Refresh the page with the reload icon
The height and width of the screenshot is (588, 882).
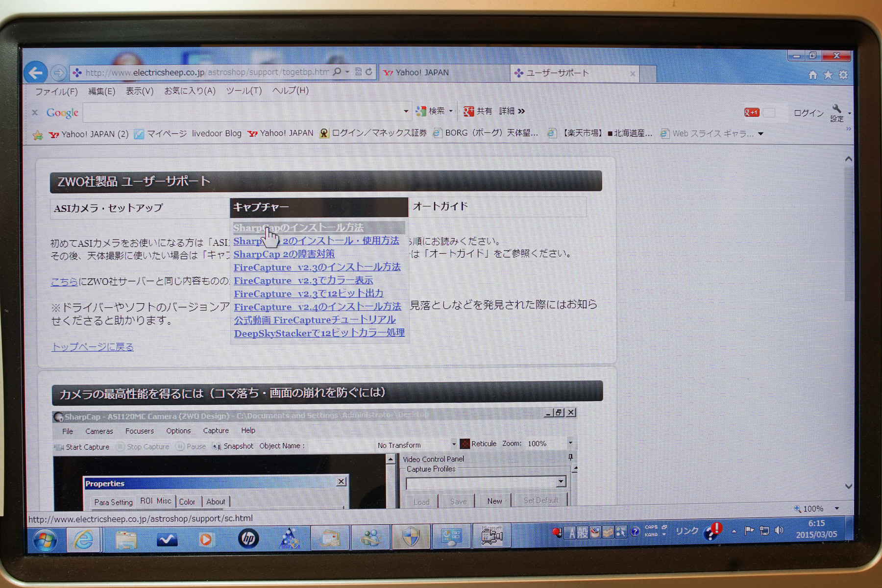[369, 72]
